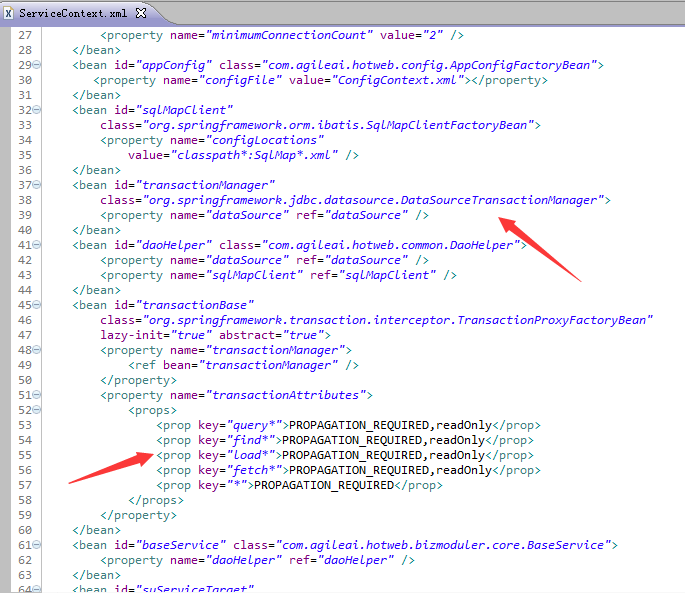Collapse the props element at line 52

(37, 409)
